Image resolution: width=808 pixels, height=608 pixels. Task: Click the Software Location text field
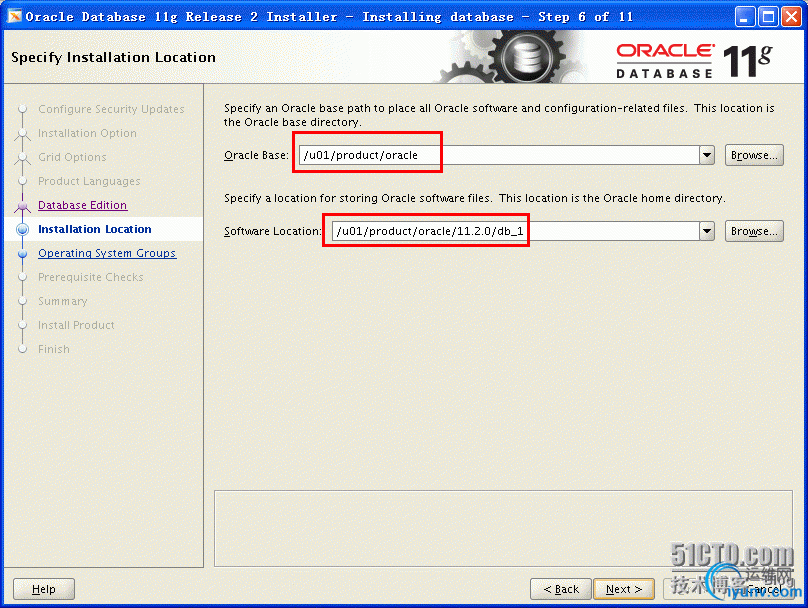point(515,231)
